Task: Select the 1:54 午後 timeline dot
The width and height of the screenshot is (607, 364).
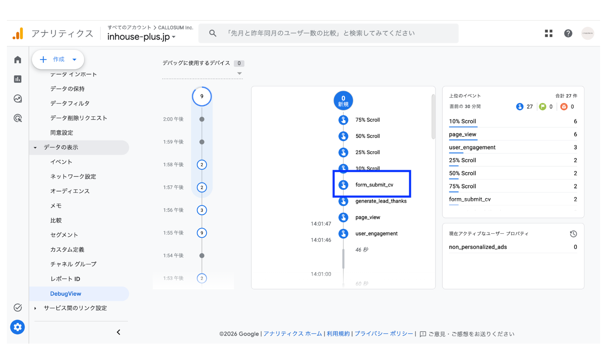Action: (202, 256)
